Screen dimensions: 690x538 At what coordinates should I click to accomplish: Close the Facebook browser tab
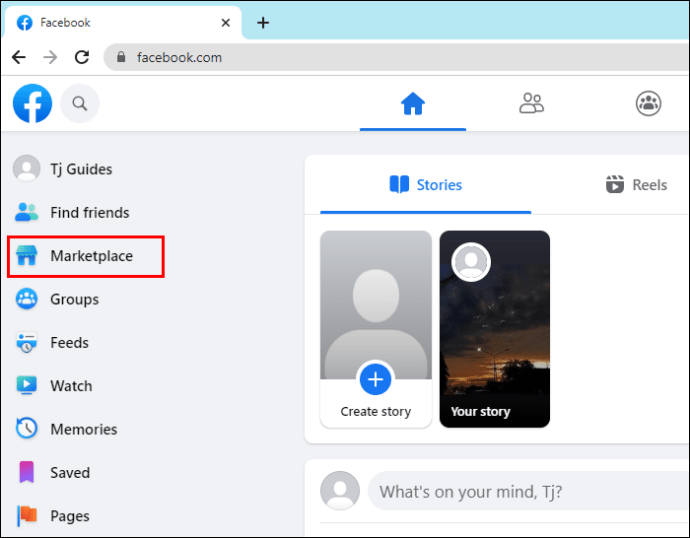(226, 22)
